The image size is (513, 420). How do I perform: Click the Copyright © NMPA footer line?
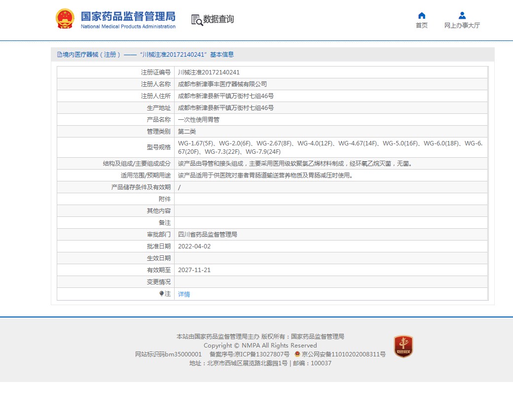pos(260,346)
